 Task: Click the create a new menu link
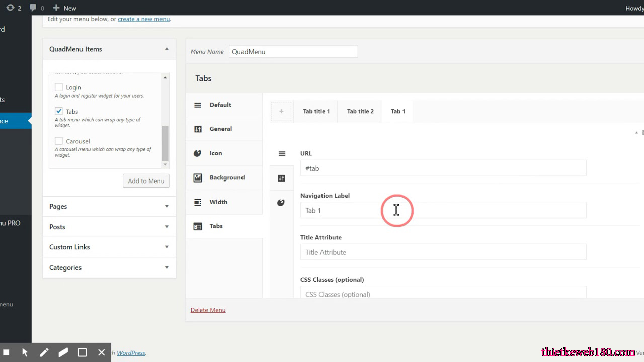(x=143, y=19)
